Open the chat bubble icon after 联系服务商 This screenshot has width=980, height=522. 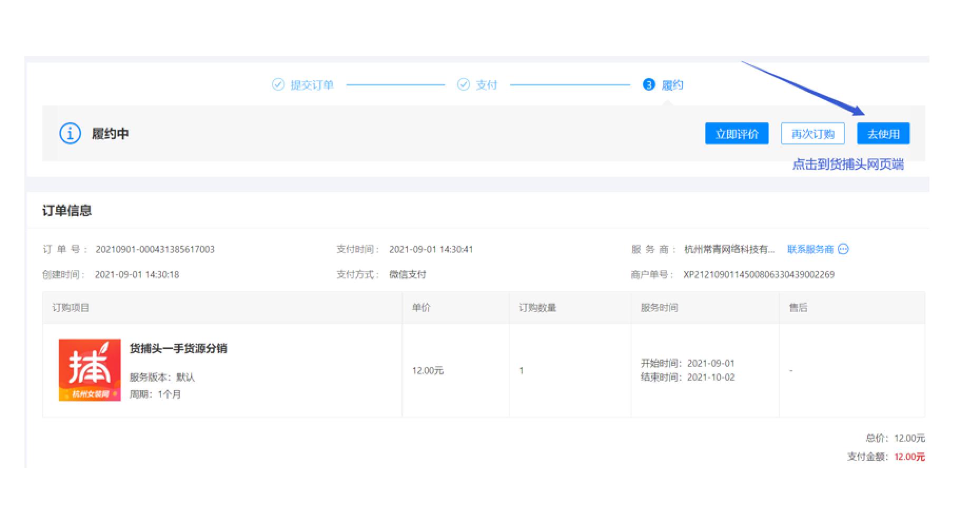pos(843,249)
